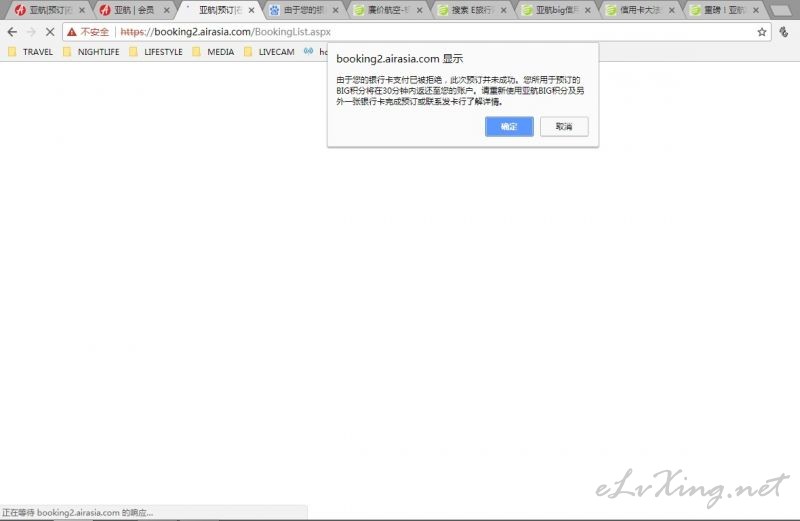Close the 亚航 | 会员 tab

pos(166,10)
